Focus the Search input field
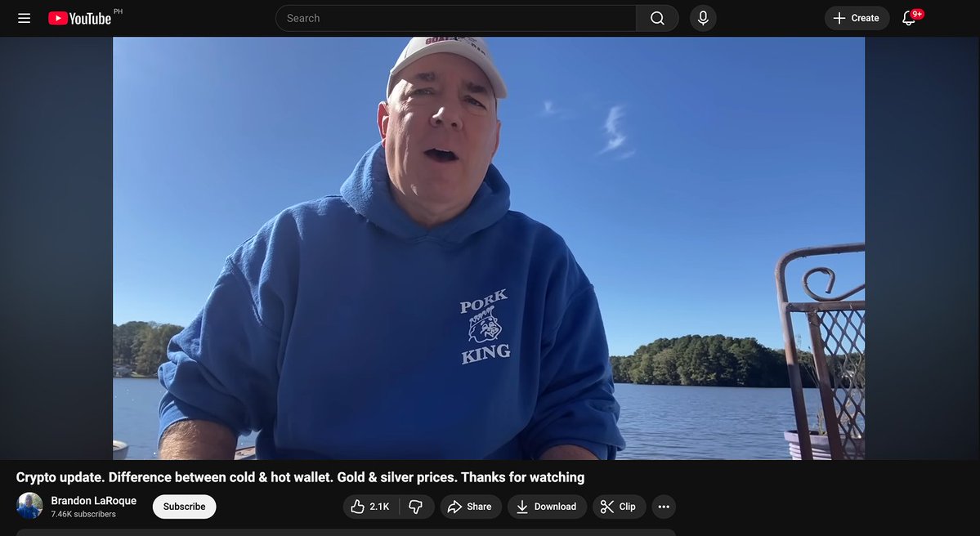The image size is (980, 536). 455,18
